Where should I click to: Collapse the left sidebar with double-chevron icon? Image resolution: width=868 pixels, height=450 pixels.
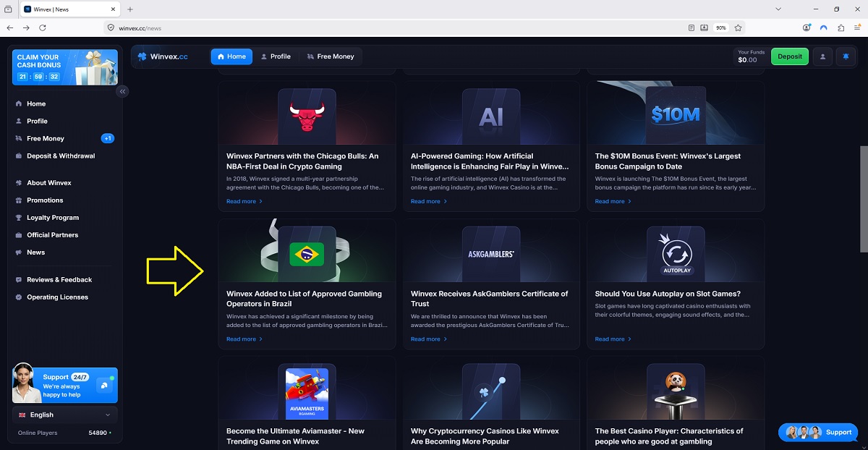[122, 91]
